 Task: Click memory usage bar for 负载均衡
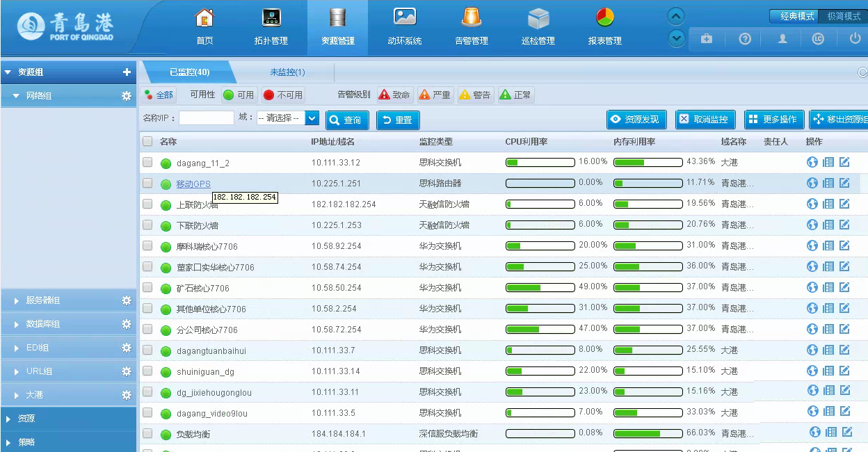(x=648, y=433)
